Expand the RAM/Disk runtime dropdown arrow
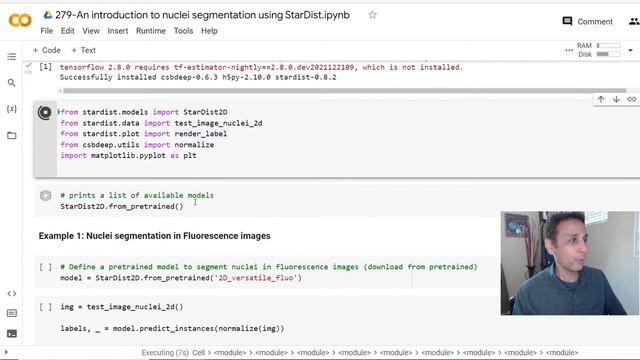Image resolution: width=640 pixels, height=360 pixels. (x=630, y=50)
